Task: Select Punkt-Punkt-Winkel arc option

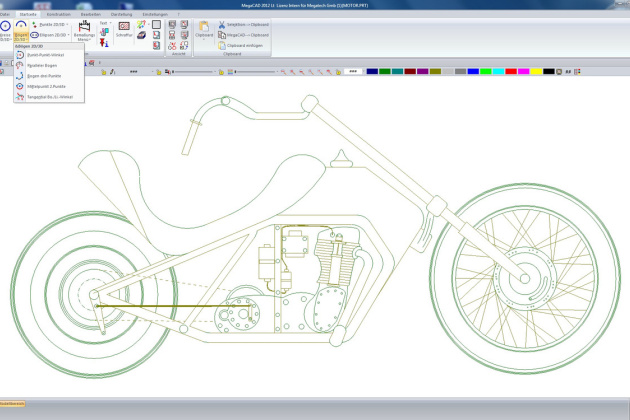Action: click(x=44, y=53)
